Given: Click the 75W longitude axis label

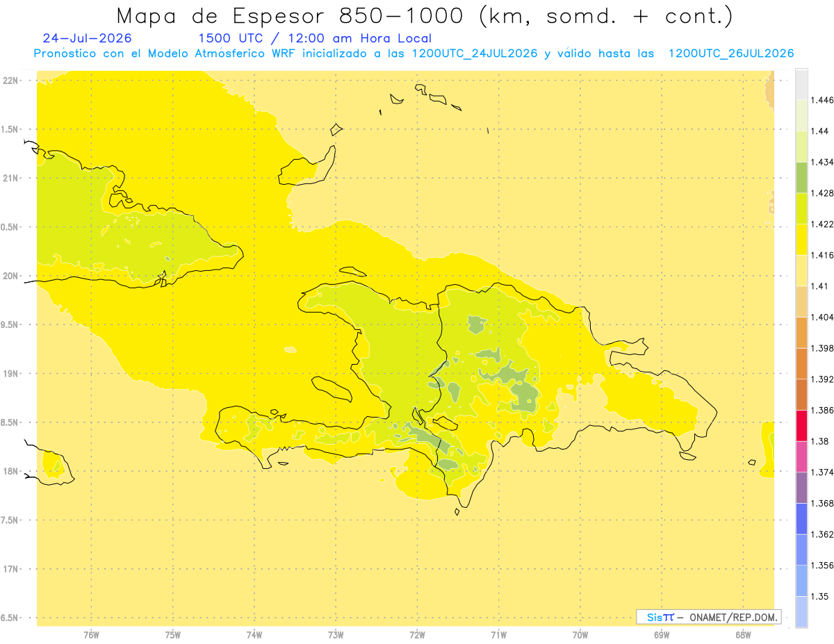Looking at the screenshot, I should (x=172, y=634).
